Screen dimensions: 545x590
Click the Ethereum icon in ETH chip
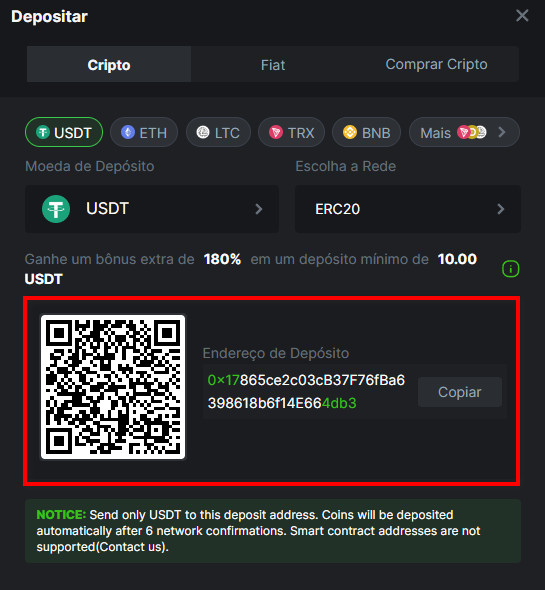(128, 132)
